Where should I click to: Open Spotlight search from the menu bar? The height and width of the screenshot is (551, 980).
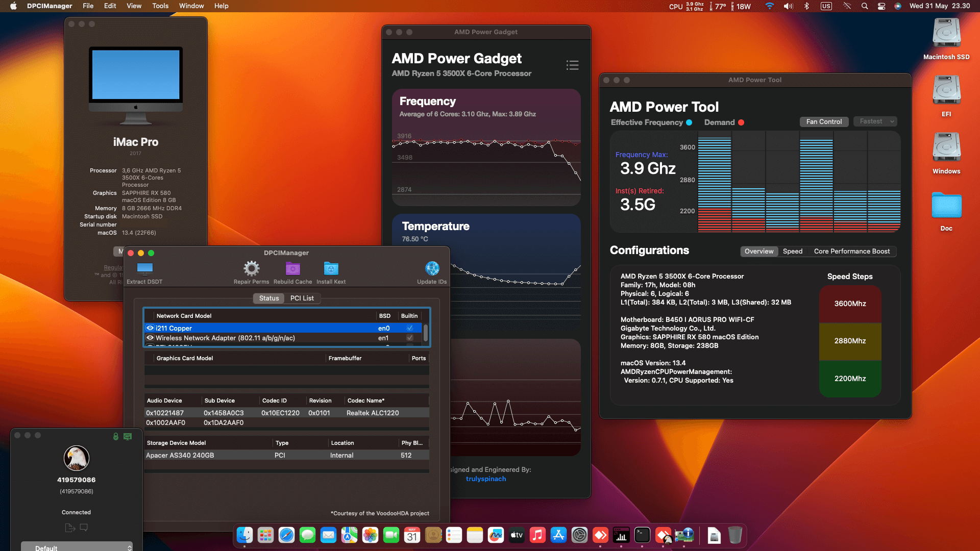tap(864, 6)
